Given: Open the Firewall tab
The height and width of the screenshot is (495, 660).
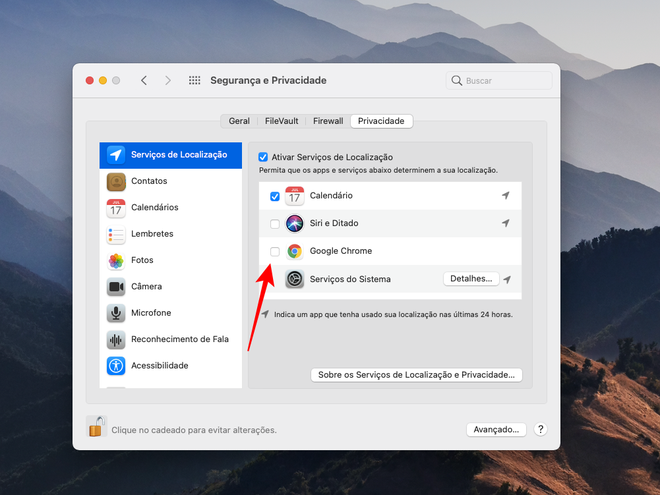Looking at the screenshot, I should (x=328, y=121).
